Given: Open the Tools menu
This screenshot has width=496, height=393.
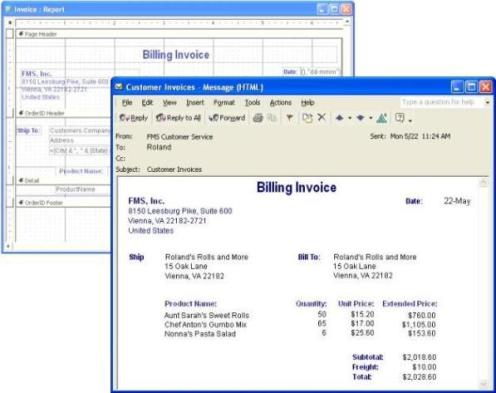Looking at the screenshot, I should (x=252, y=103).
